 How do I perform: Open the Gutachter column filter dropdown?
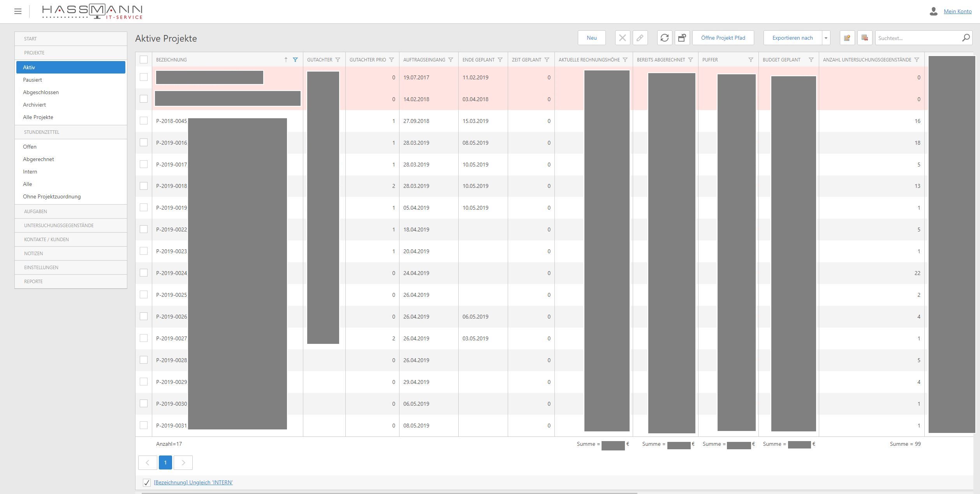point(338,60)
